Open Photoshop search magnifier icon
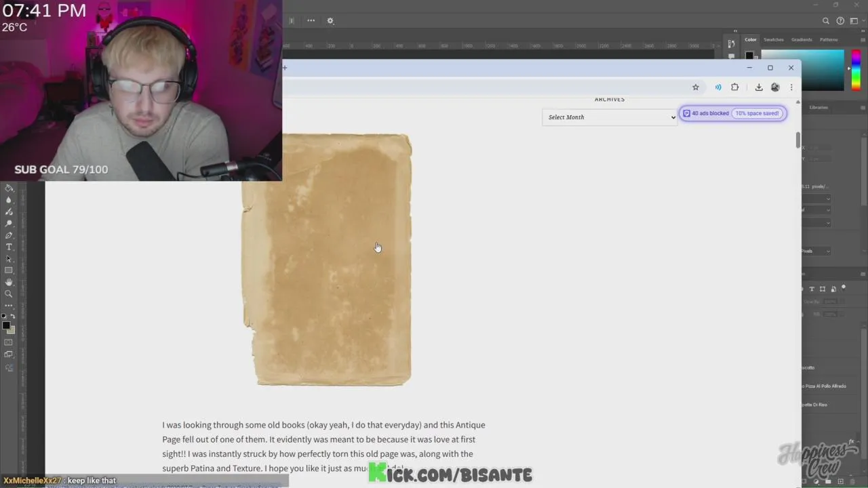Image resolution: width=868 pixels, height=488 pixels. tap(826, 21)
